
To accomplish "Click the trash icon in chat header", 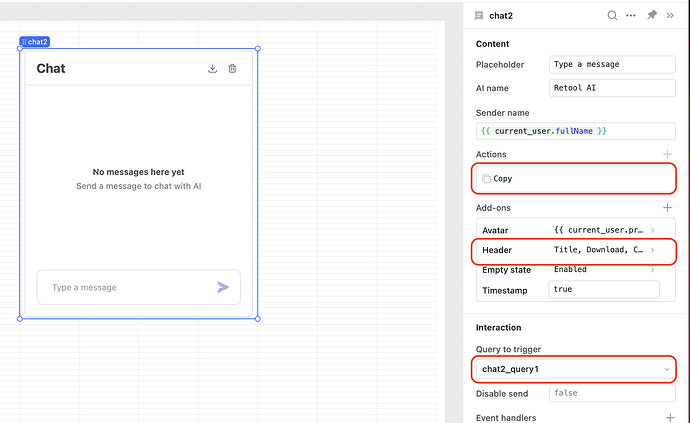I will 233,69.
